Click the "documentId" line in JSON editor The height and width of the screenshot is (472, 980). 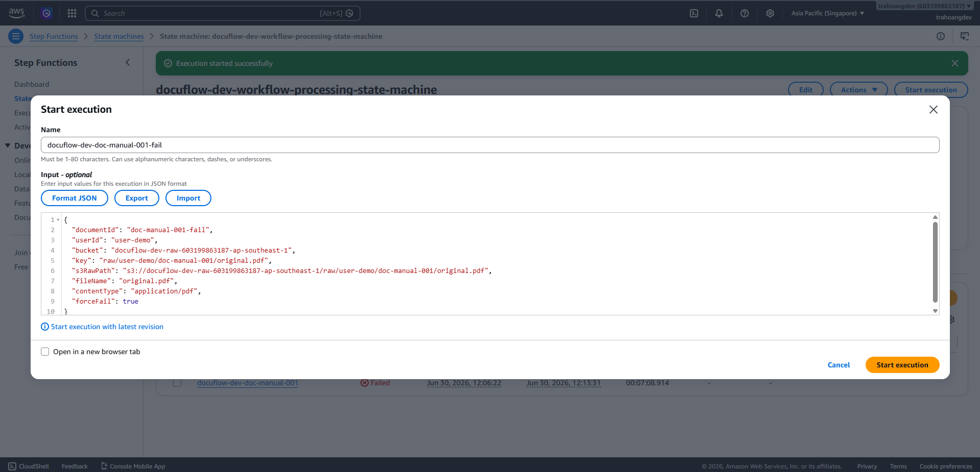pos(142,230)
